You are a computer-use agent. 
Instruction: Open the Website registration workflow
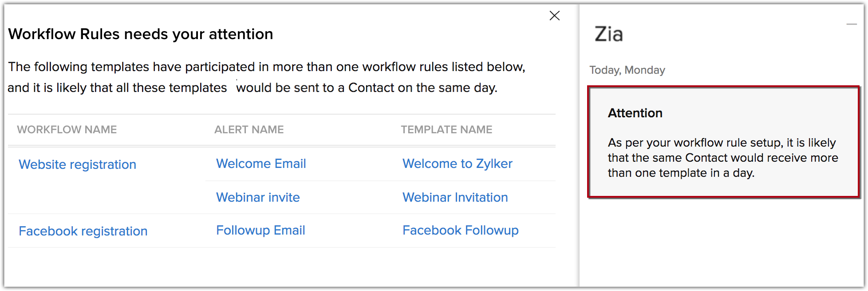click(x=77, y=164)
